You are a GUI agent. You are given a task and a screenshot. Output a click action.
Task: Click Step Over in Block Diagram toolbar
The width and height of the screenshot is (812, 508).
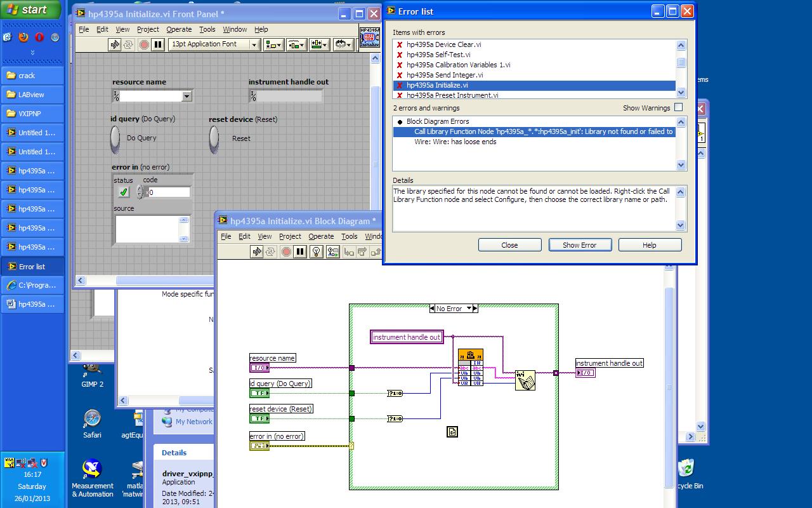tap(362, 252)
